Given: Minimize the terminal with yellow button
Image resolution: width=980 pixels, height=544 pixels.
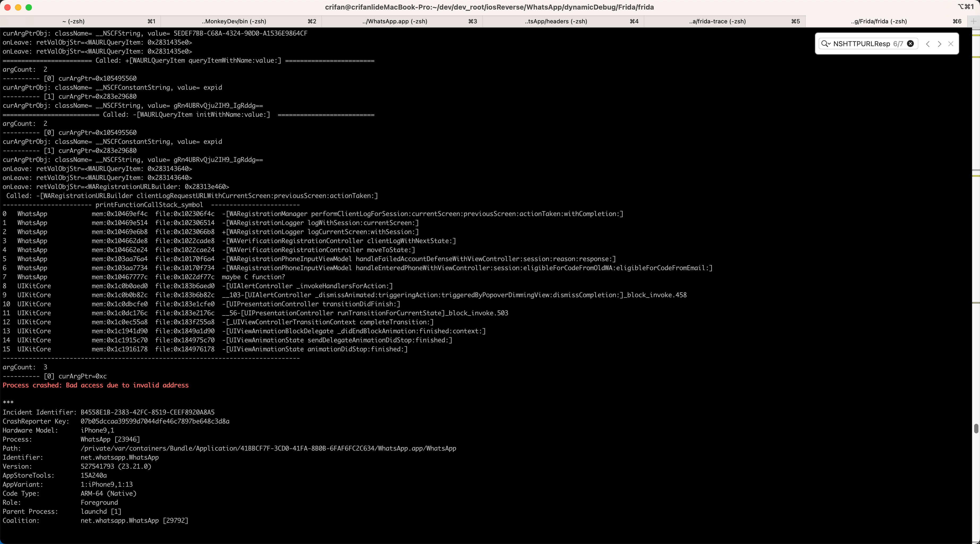Looking at the screenshot, I should [x=18, y=7].
